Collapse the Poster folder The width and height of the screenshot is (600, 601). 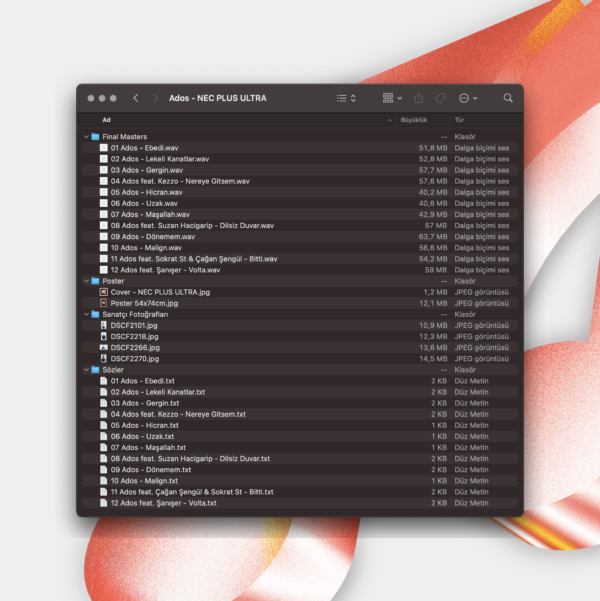click(86, 281)
